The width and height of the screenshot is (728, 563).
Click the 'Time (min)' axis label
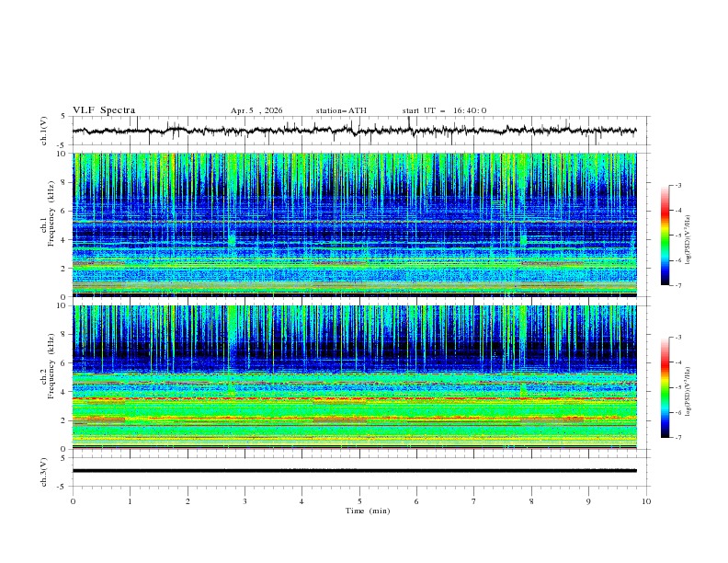click(x=368, y=511)
